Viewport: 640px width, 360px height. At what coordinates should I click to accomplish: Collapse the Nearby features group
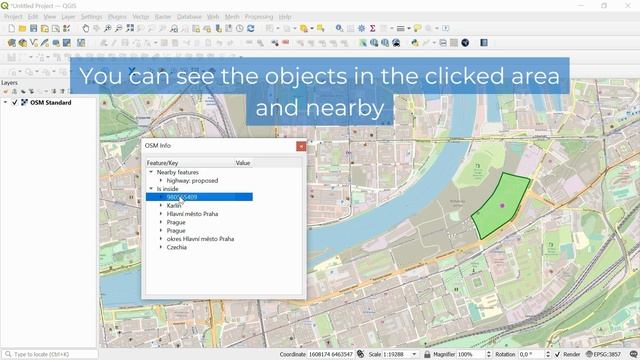tap(151, 172)
